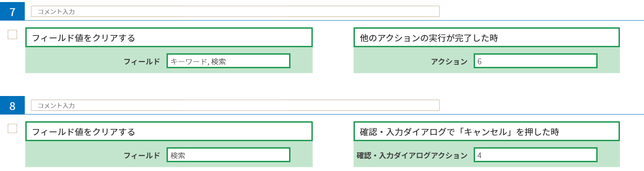Click the green parameter panel left of action 7's フィールド label
The height and width of the screenshot is (171, 644).
pos(74,61)
